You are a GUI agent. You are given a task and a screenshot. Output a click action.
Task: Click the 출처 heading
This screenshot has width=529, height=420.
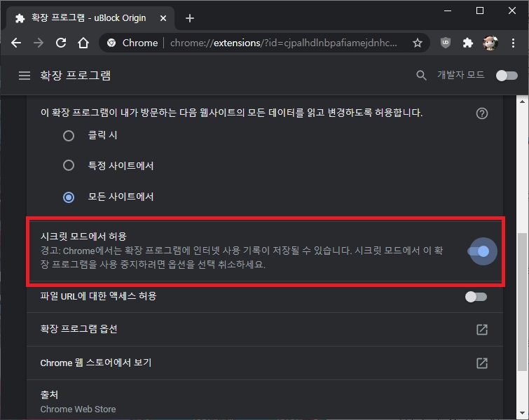pyautogui.click(x=49, y=394)
